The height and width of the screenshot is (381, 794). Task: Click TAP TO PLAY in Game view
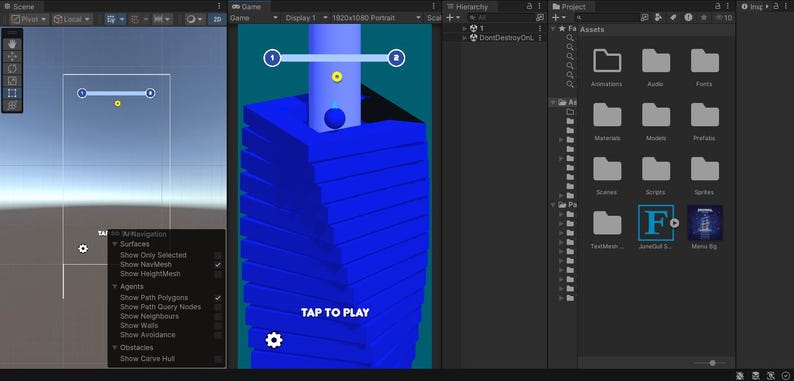point(335,313)
